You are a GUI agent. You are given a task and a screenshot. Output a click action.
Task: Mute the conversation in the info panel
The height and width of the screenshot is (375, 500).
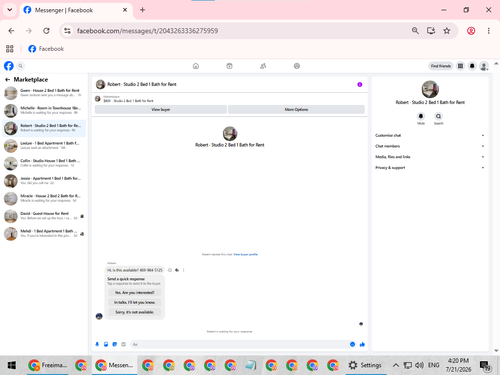421,116
